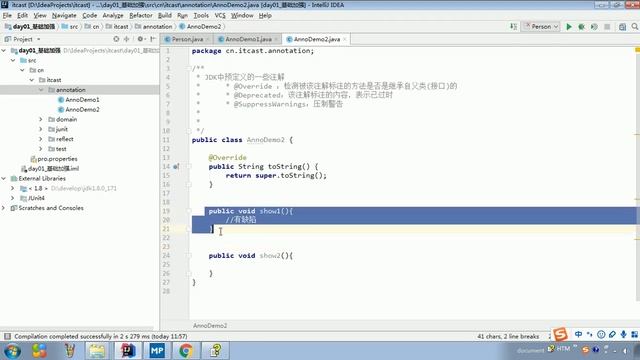Open the Refactor menu
640x360 pixels.
[140, 16]
